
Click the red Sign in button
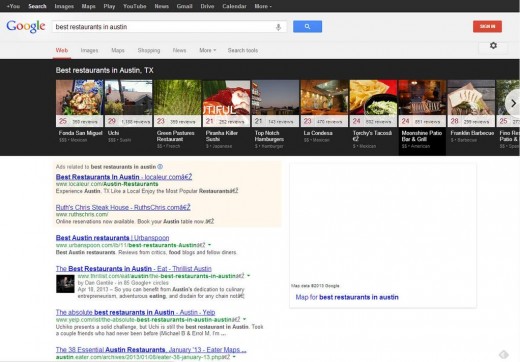click(487, 26)
